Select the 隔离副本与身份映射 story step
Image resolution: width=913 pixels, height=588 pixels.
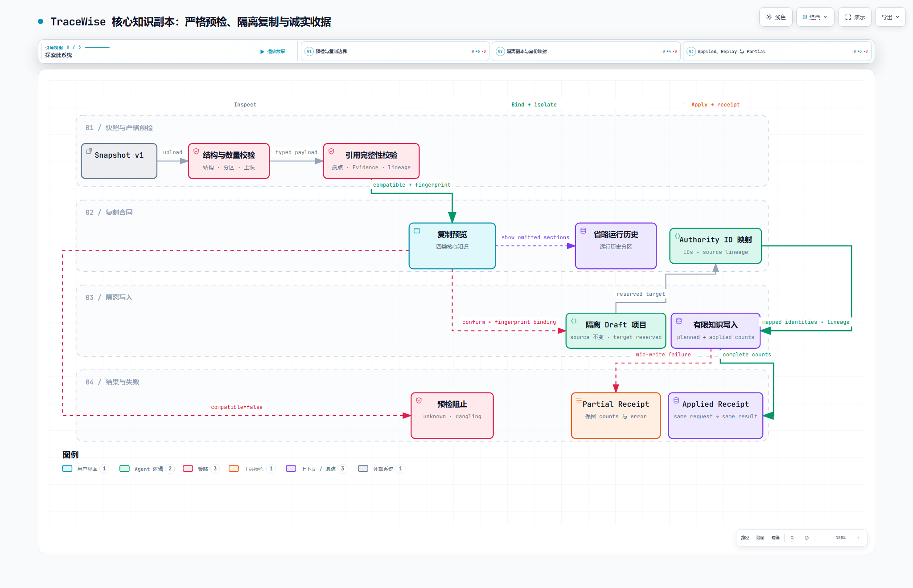click(586, 51)
